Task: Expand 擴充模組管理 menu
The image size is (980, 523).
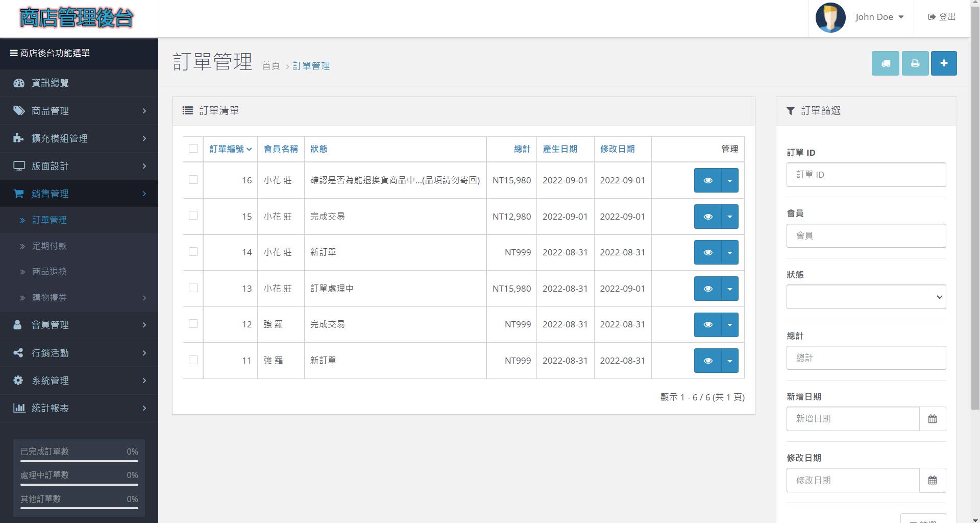Action: click(x=79, y=138)
